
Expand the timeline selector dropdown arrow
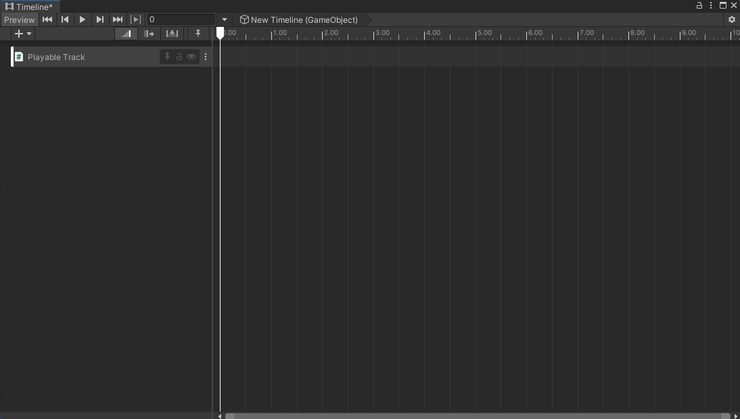click(224, 19)
